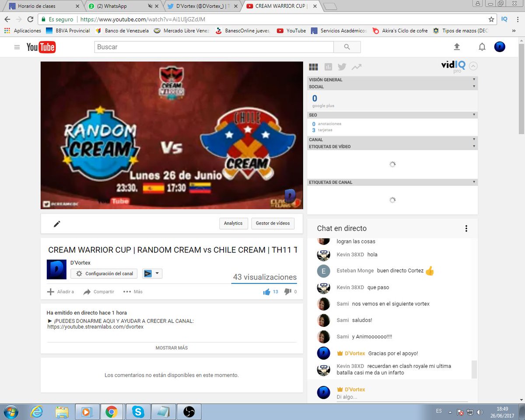Click the video player thumbnail

(171, 135)
